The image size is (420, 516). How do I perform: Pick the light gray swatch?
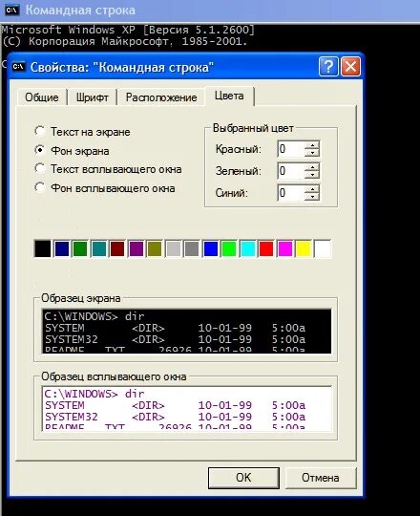tap(173, 248)
